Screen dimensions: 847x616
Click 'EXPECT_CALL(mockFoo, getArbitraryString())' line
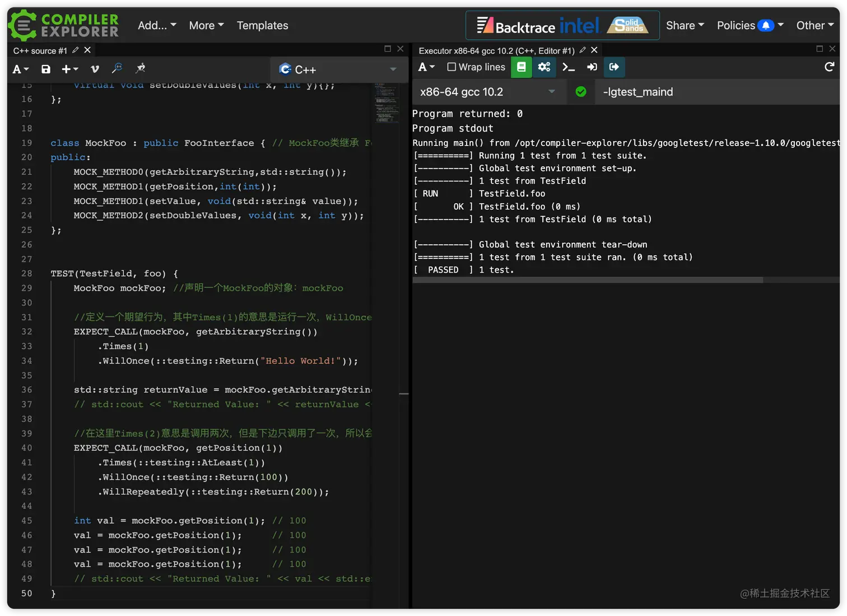196,332
